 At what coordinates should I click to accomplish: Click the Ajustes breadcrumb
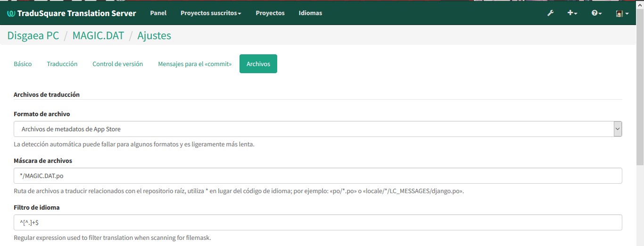click(154, 35)
